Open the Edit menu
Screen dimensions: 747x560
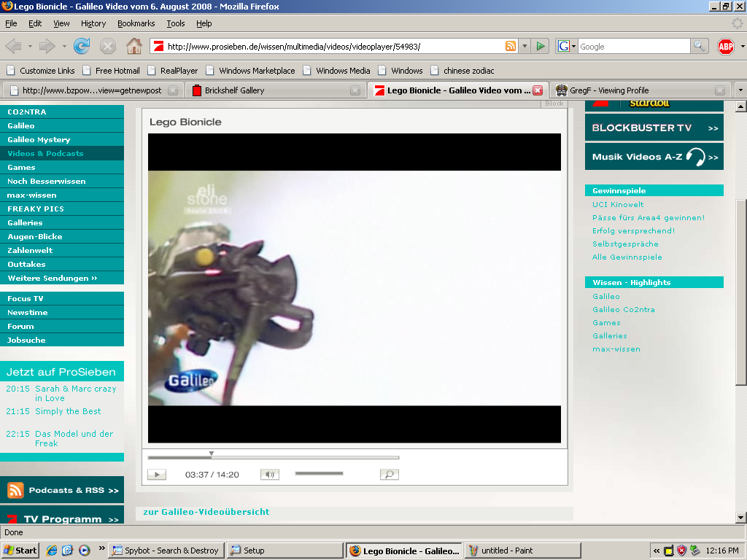tap(35, 23)
